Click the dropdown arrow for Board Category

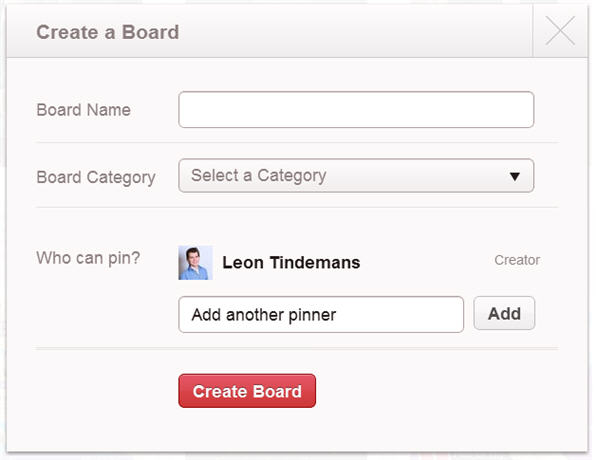click(515, 176)
